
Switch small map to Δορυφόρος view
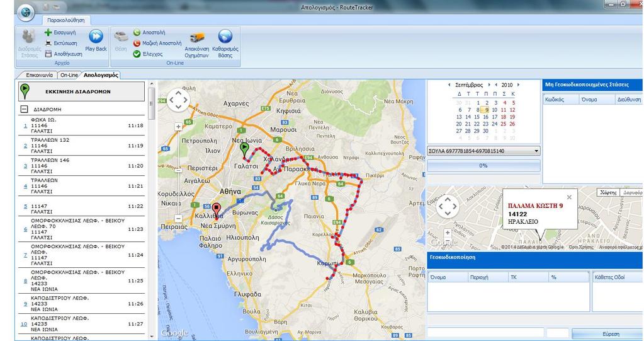pos(631,192)
